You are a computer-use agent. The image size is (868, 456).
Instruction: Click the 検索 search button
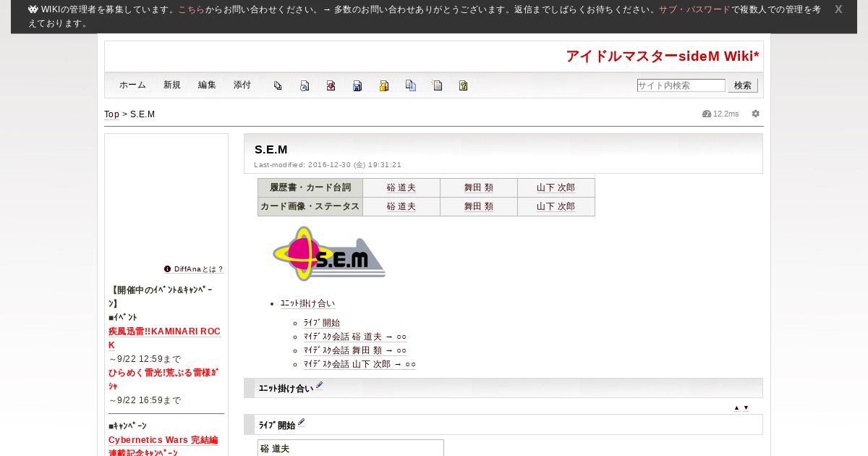tap(743, 85)
